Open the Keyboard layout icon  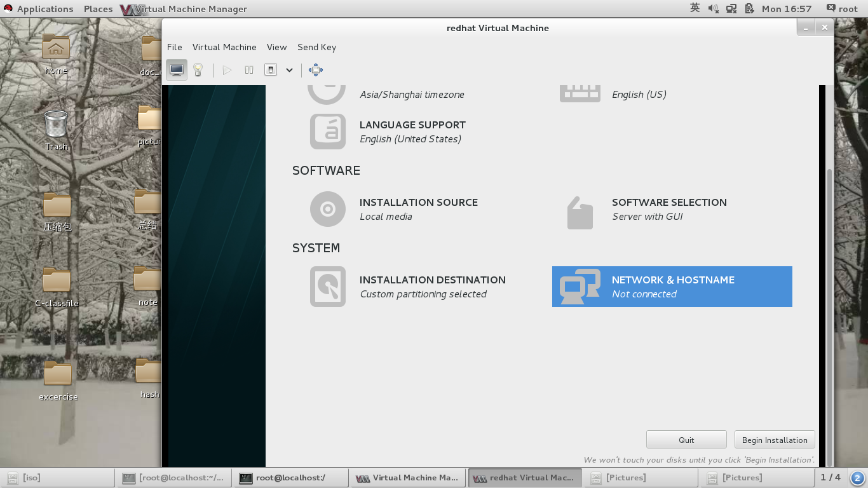coord(580,93)
